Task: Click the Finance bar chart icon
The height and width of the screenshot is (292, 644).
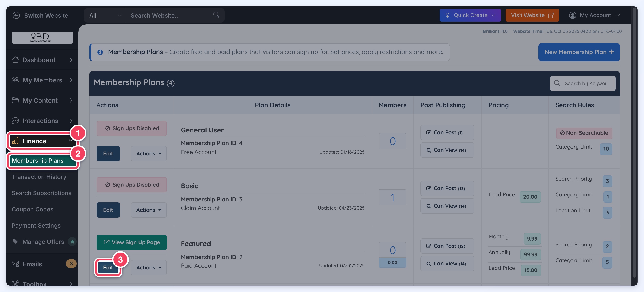Action: click(15, 141)
